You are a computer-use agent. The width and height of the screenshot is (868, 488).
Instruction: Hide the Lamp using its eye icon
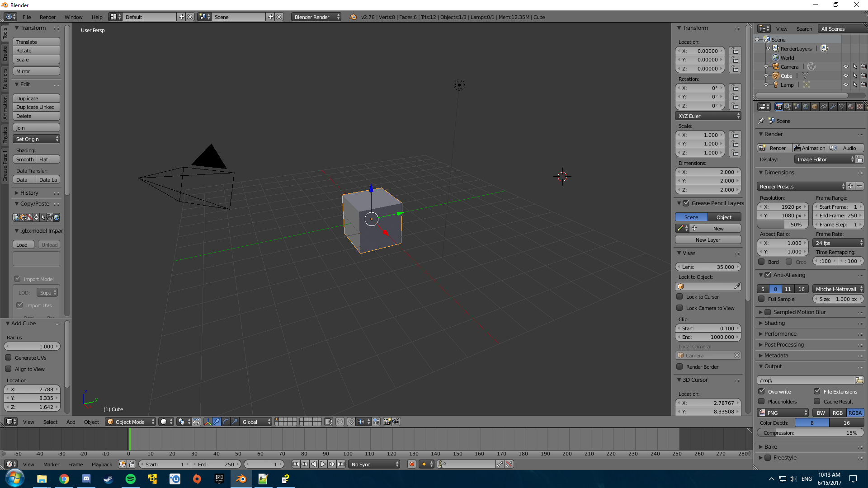click(845, 85)
